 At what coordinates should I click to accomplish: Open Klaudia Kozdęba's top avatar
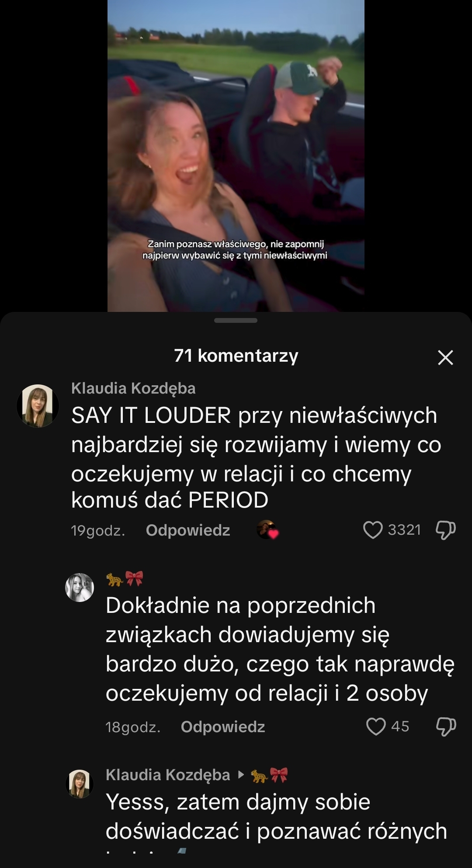(x=38, y=406)
